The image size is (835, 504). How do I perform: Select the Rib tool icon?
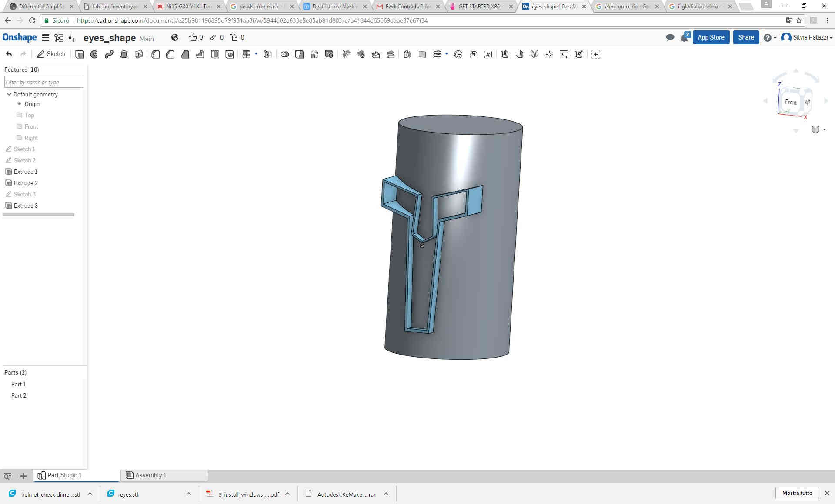click(200, 54)
